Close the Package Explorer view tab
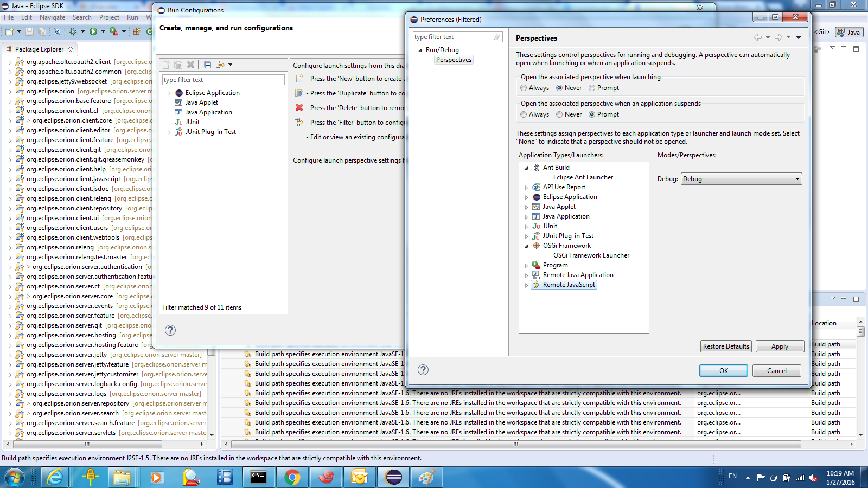The image size is (868, 488). pos(71,49)
